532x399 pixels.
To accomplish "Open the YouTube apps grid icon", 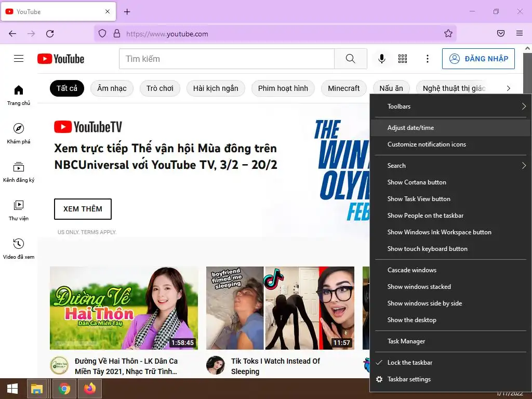I will pyautogui.click(x=403, y=59).
